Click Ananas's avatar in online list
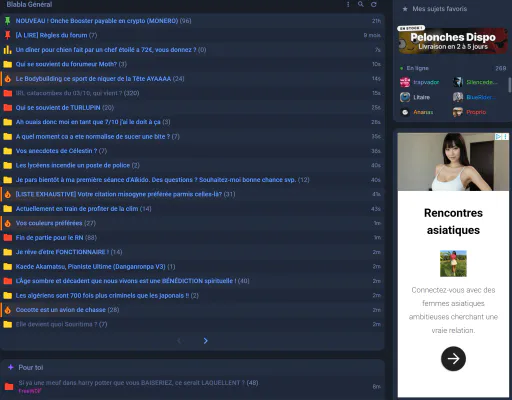The height and width of the screenshot is (400, 512). coord(405,112)
